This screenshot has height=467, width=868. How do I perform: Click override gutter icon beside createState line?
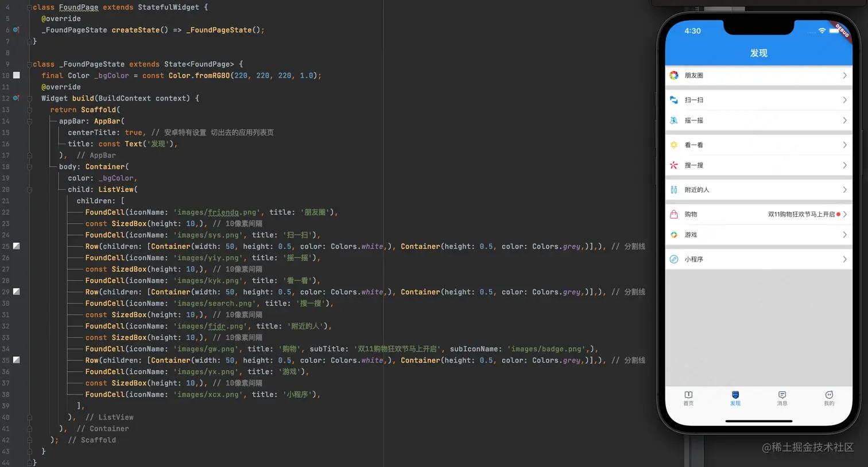pos(16,30)
